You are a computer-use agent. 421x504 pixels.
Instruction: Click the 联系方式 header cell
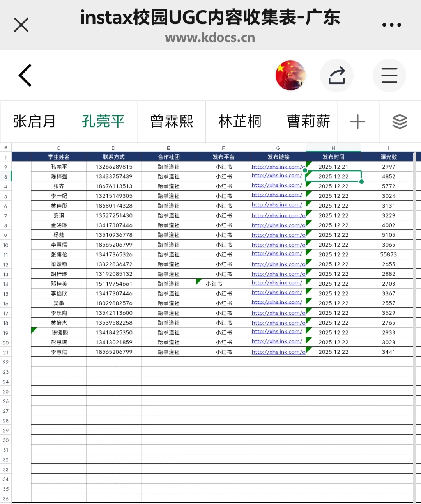click(x=113, y=157)
